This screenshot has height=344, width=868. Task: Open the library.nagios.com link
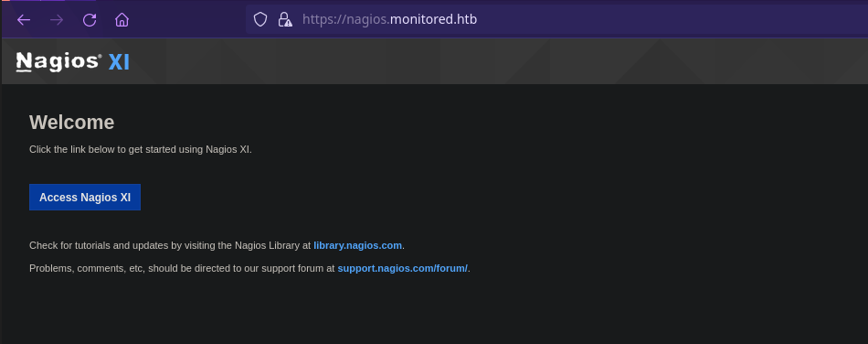[357, 245]
